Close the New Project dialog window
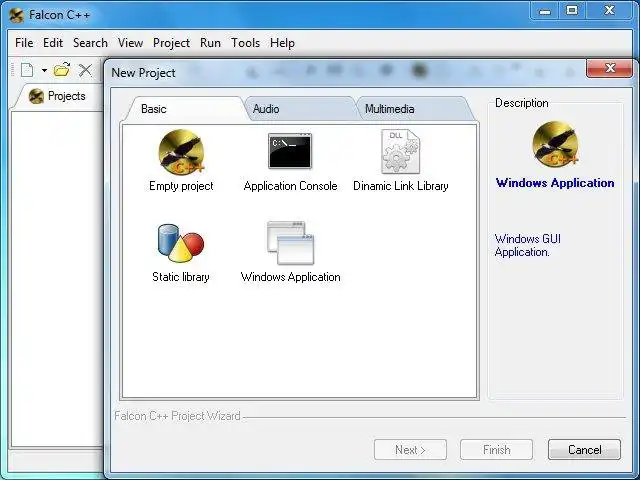This screenshot has width=640, height=480. click(x=610, y=68)
